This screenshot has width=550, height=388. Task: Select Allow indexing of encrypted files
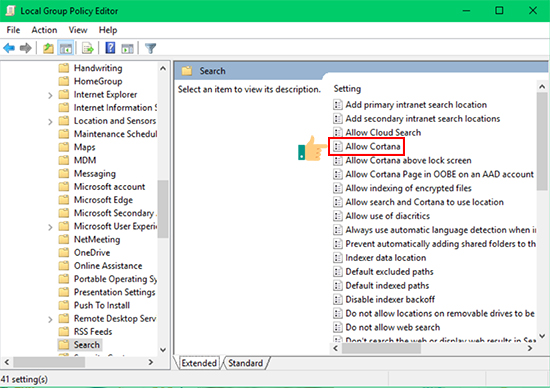[408, 188]
